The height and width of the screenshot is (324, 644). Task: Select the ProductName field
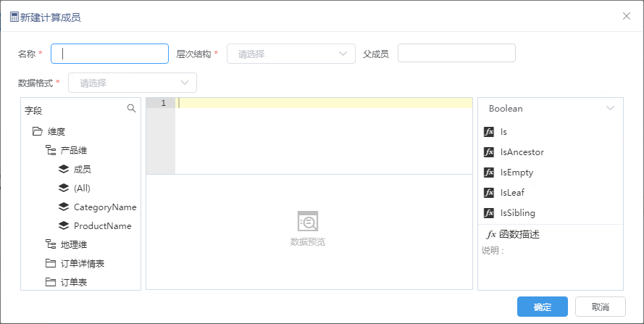click(103, 225)
